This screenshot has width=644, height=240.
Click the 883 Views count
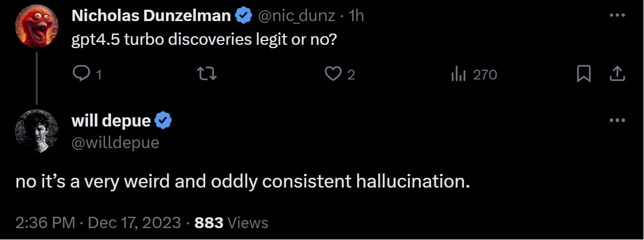point(231,222)
